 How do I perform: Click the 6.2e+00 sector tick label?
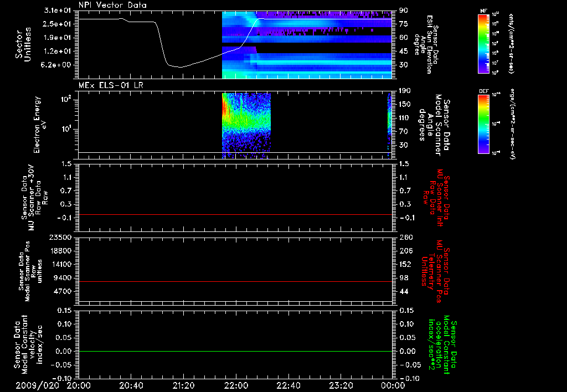tap(57, 65)
